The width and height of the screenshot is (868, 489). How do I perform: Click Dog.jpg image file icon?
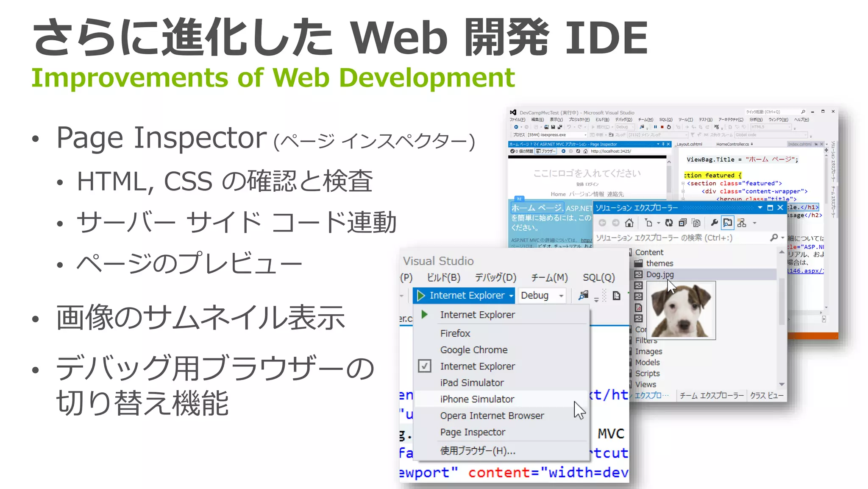click(638, 274)
